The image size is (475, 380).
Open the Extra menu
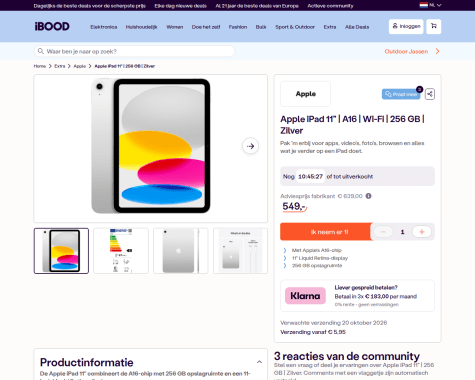(330, 27)
